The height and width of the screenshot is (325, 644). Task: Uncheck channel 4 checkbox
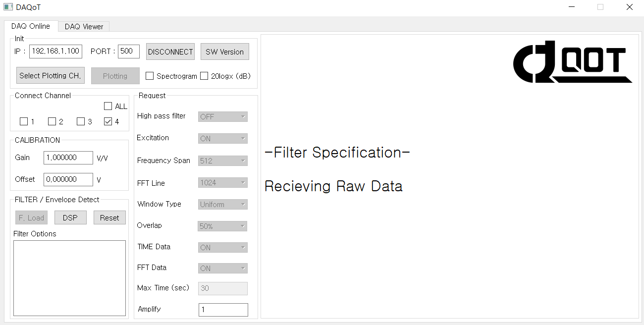108,121
